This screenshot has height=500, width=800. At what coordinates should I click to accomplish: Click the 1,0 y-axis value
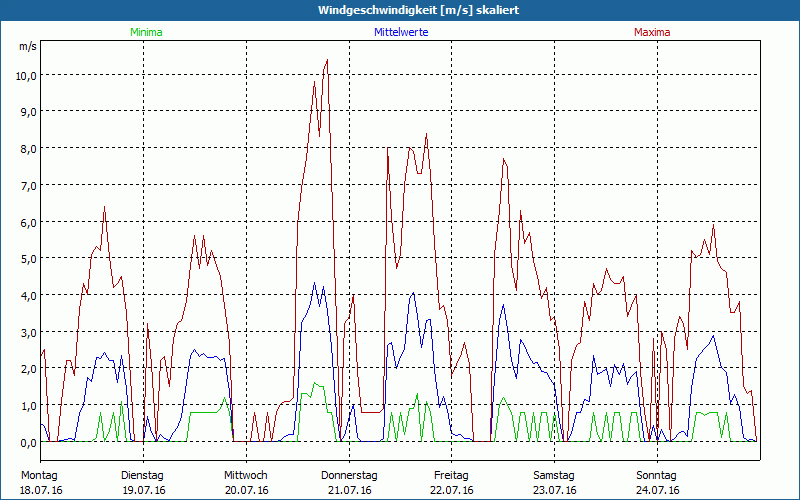tap(29, 406)
